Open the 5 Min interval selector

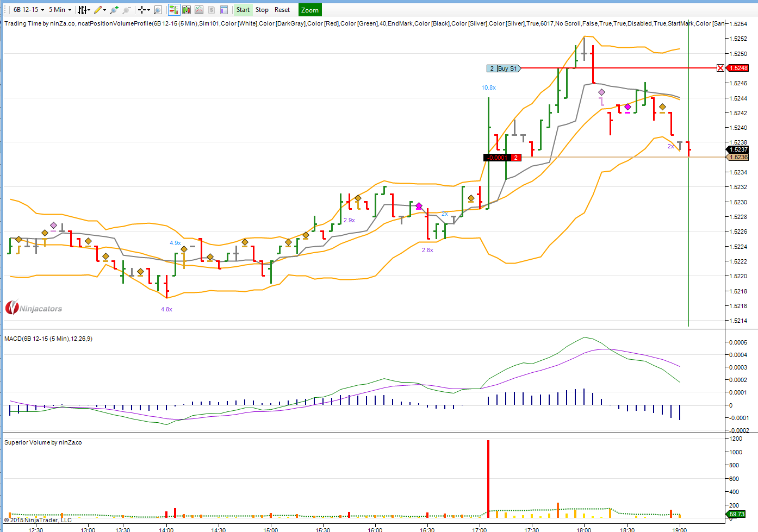pos(60,10)
